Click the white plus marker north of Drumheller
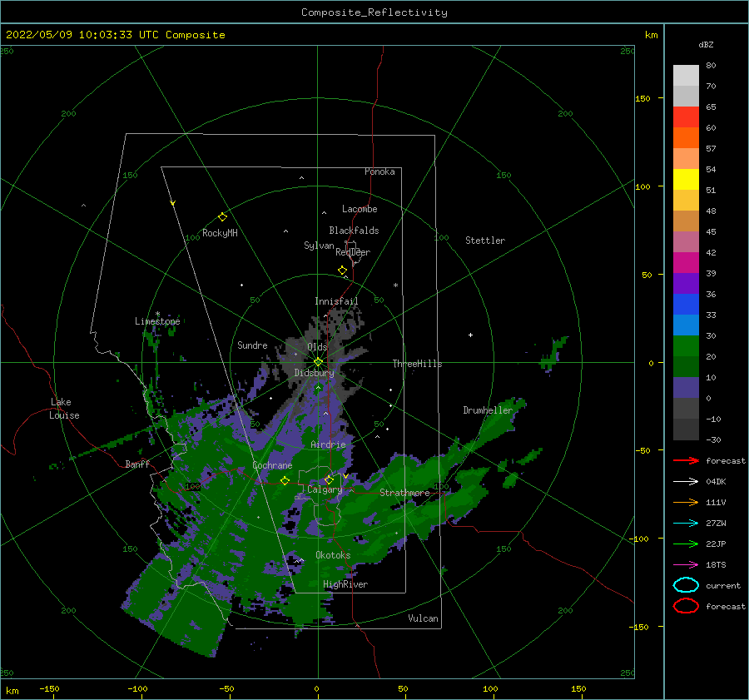This screenshot has width=749, height=700. (470, 335)
